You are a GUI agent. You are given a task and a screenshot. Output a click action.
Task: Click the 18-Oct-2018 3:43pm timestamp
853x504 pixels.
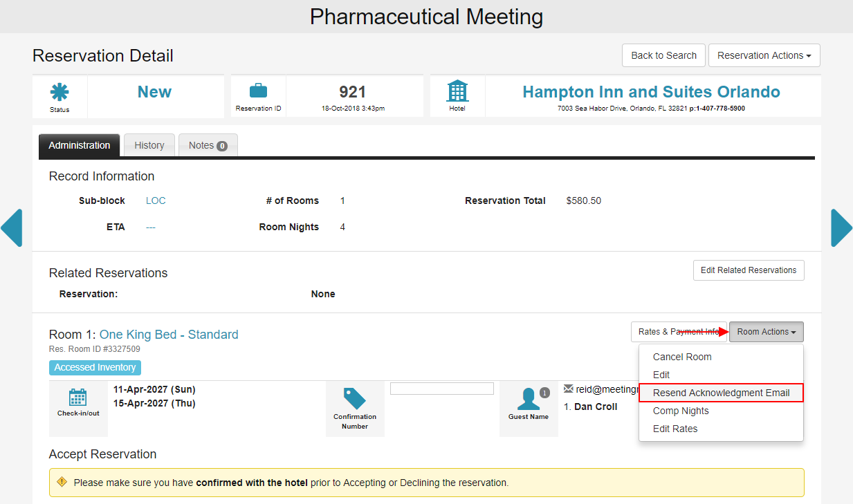click(353, 109)
